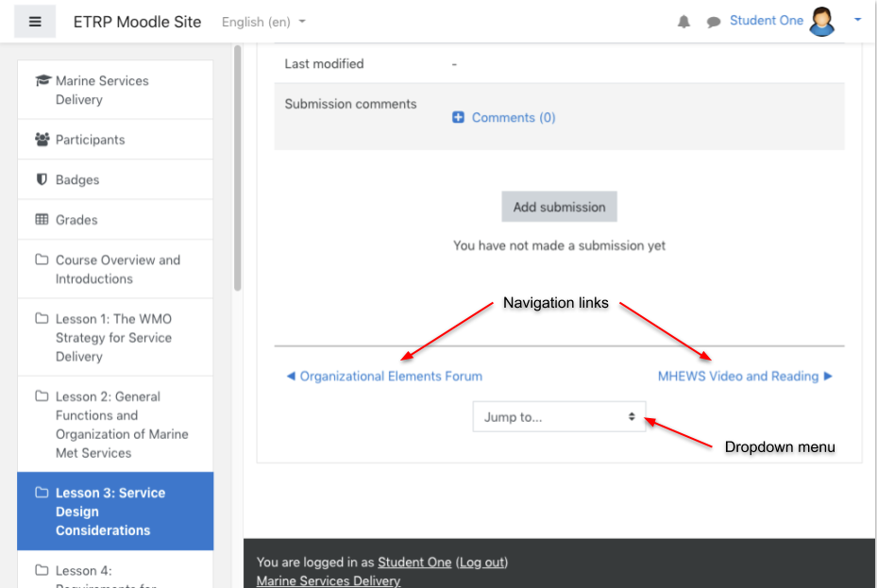Open the English (en) language dropdown
Viewport: 877px width, 588px height.
tap(263, 22)
